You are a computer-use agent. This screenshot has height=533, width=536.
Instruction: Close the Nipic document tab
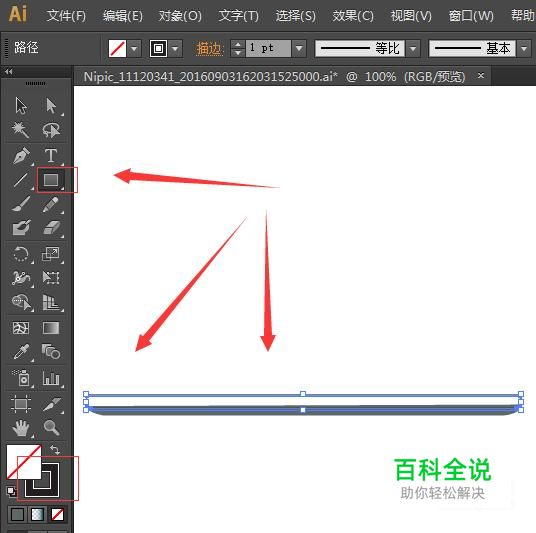[x=481, y=76]
